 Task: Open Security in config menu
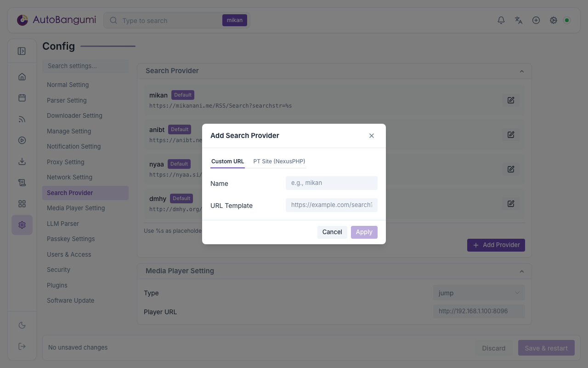tap(85, 270)
